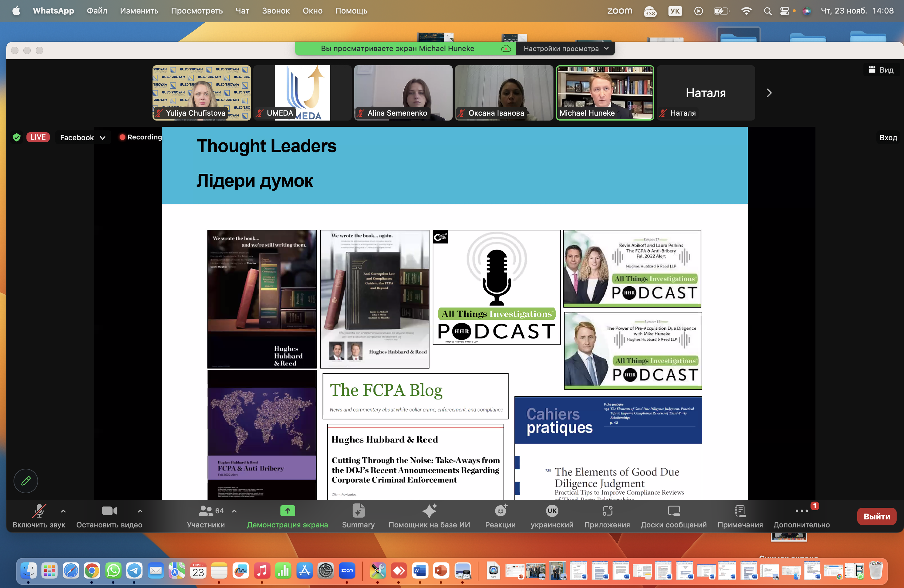Open the Просмотреть menu

[197, 11]
